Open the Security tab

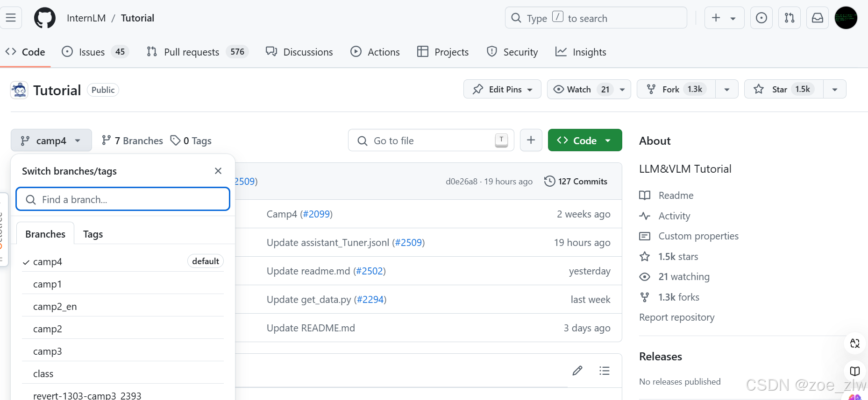(x=512, y=52)
